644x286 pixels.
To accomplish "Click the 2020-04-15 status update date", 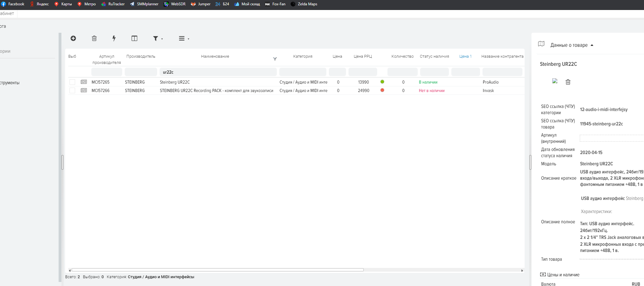I will [x=591, y=153].
